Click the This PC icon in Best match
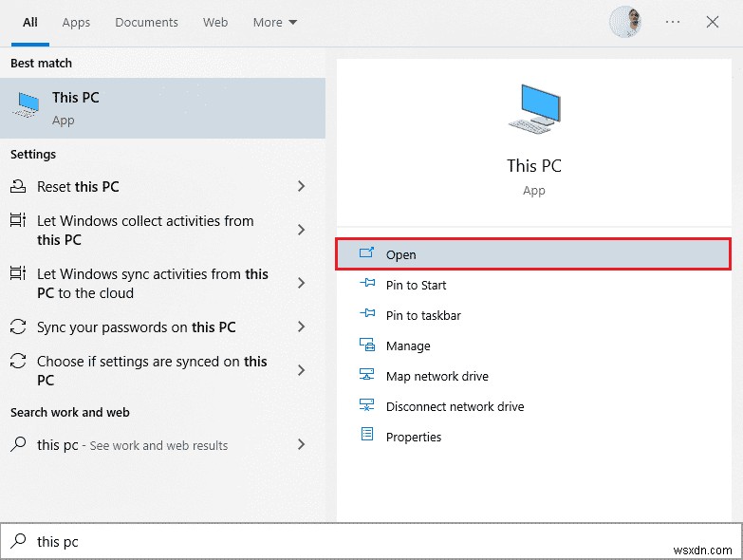Viewport: 743px width, 560px height. pos(26,105)
